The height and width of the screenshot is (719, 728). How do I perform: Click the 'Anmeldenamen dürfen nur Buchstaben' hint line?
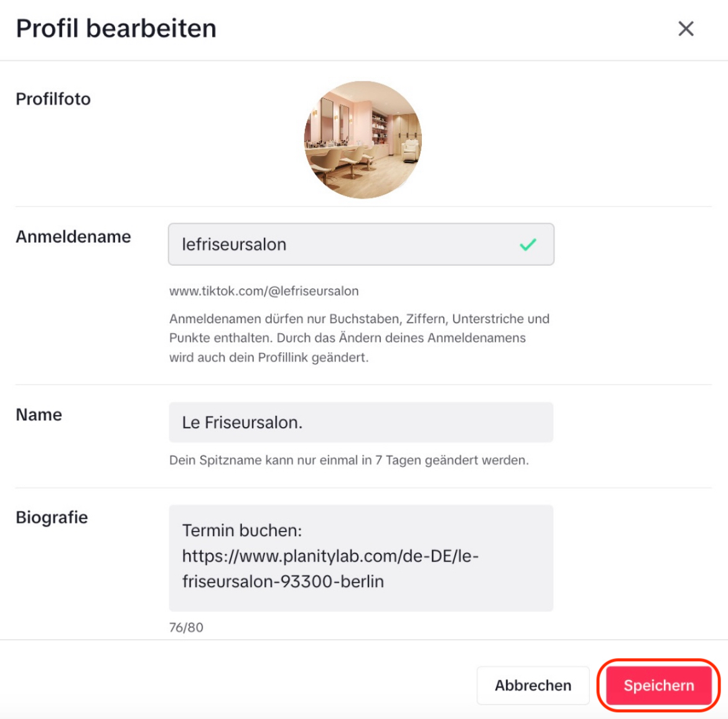pos(359,319)
